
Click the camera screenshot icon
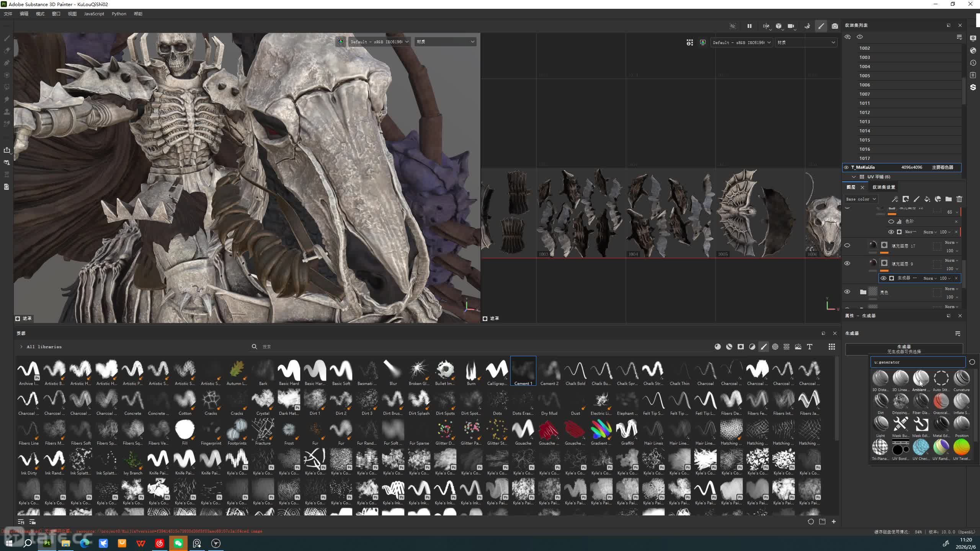click(x=835, y=26)
